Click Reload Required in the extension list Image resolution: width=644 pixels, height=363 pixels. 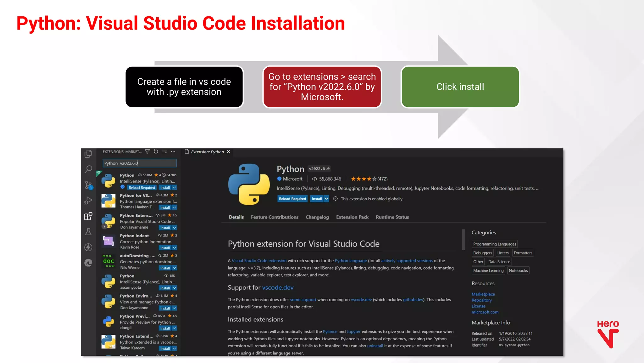pyautogui.click(x=142, y=188)
